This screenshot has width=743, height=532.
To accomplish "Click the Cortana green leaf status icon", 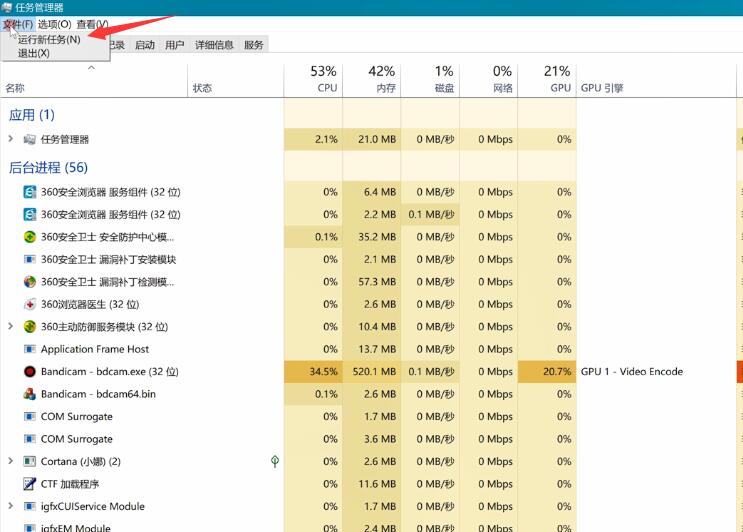I will pos(275,461).
